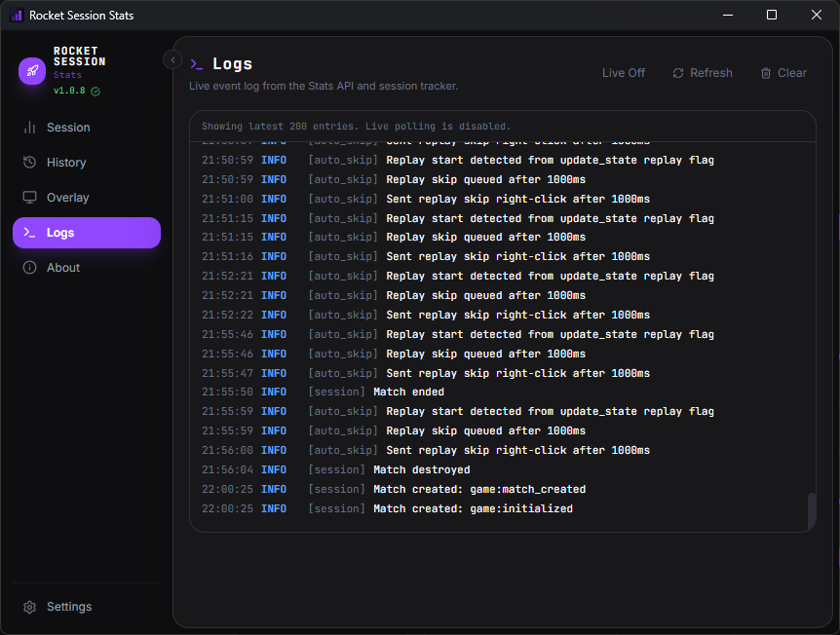Open the Session page

[x=87, y=128]
